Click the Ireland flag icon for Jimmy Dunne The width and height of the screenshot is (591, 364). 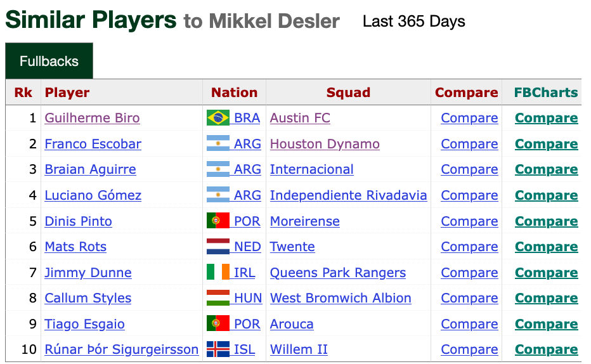[218, 272]
